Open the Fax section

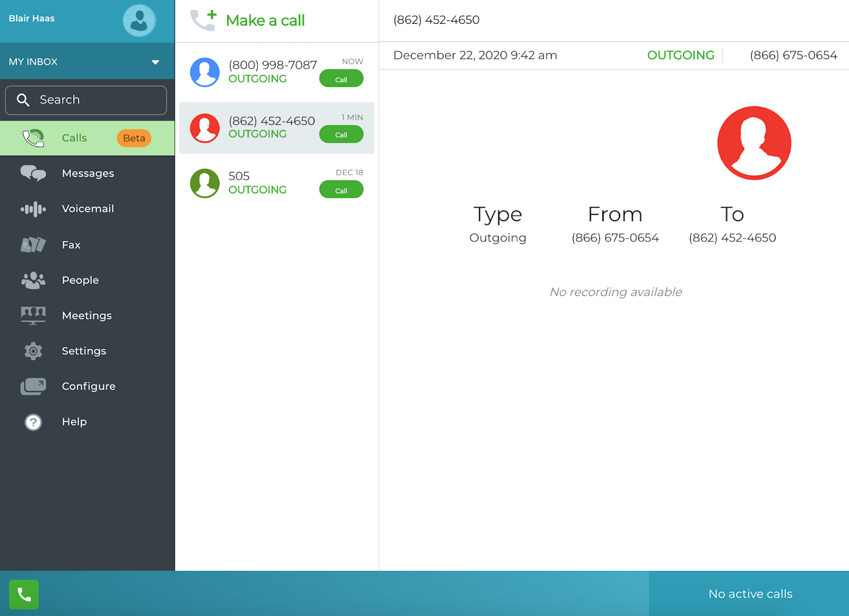pos(70,243)
